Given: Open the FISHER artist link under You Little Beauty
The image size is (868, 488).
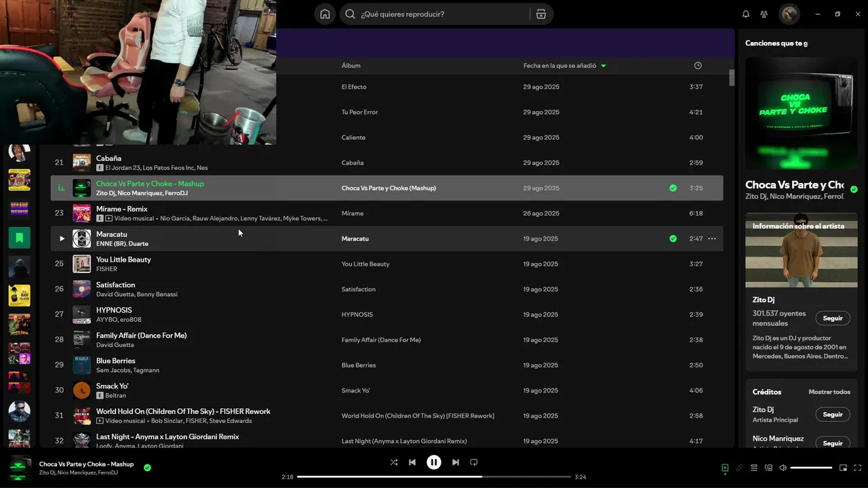Looking at the screenshot, I should click(x=106, y=269).
